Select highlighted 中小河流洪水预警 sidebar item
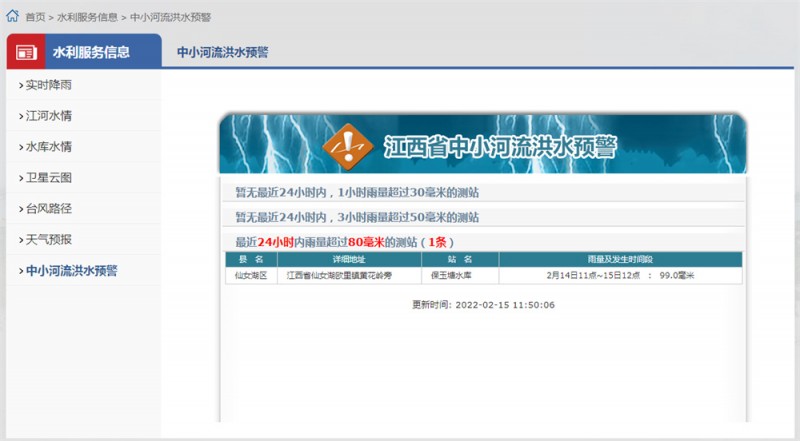Image resolution: width=800 pixels, height=441 pixels. [71, 271]
